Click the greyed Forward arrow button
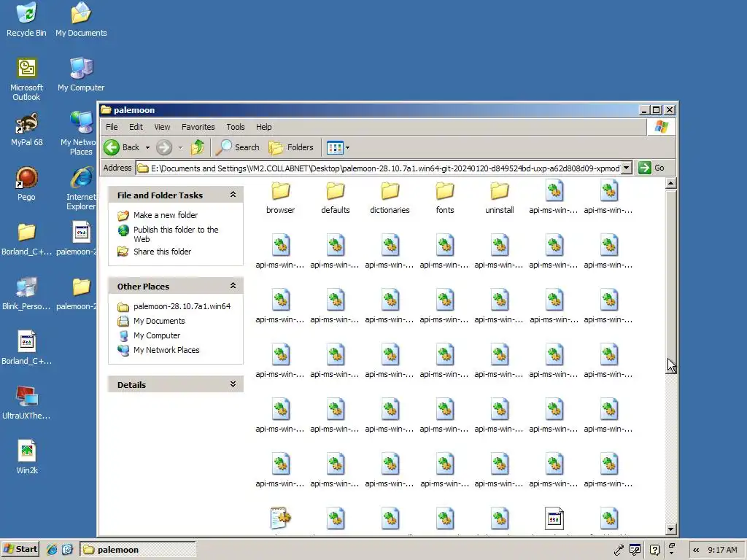The width and height of the screenshot is (747, 560). (164, 147)
